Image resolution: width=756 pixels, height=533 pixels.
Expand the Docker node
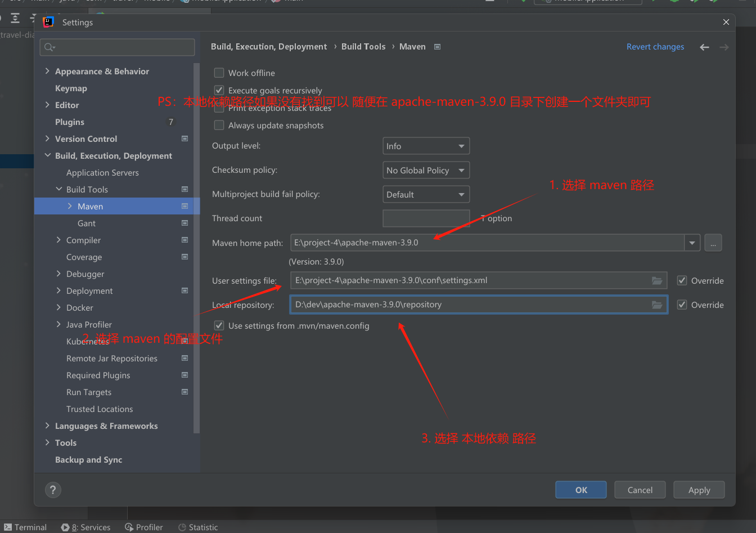(58, 308)
